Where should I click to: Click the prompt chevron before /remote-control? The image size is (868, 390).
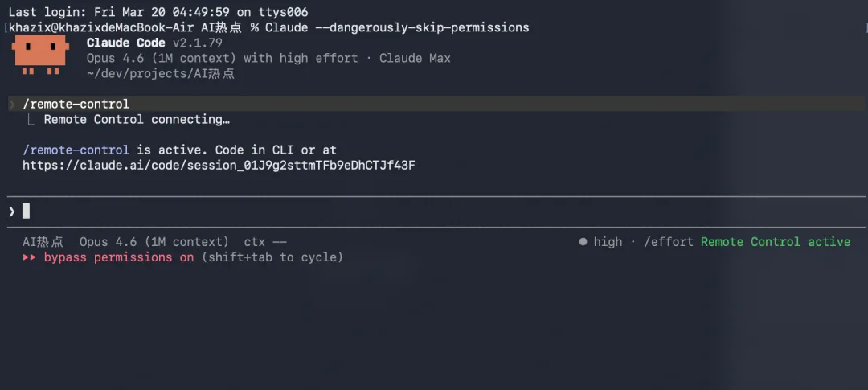(11, 105)
